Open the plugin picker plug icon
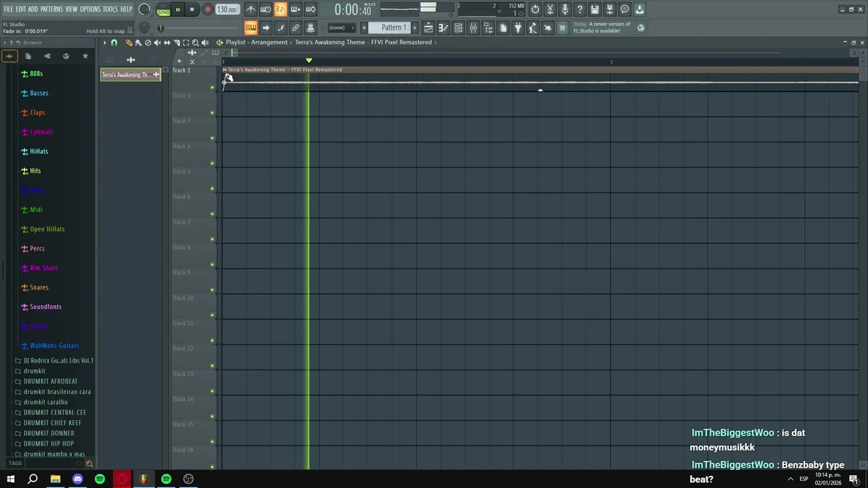Viewport: 868px width, 488px height. click(x=518, y=28)
